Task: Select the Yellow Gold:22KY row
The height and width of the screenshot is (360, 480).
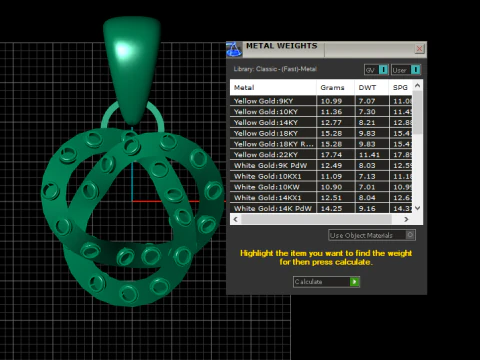Action: 321,155
